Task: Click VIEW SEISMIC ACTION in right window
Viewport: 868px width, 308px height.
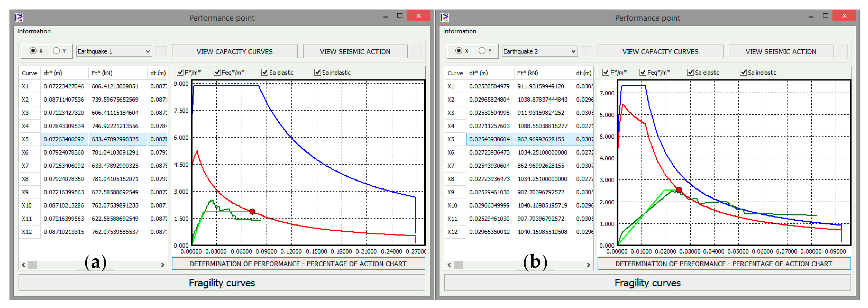Action: (x=781, y=51)
